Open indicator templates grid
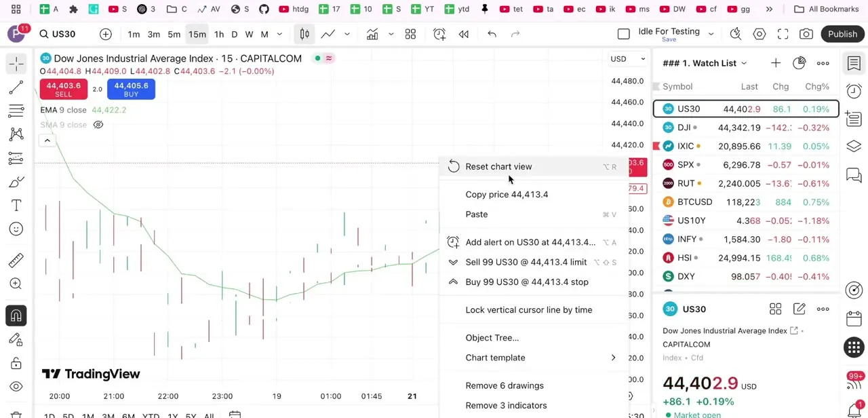This screenshot has height=418, width=868. point(410,34)
